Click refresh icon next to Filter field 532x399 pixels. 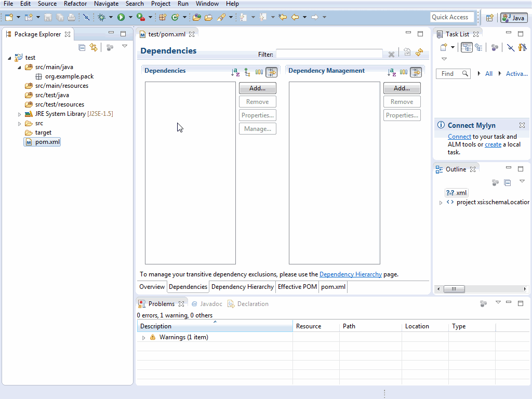pyautogui.click(x=419, y=52)
